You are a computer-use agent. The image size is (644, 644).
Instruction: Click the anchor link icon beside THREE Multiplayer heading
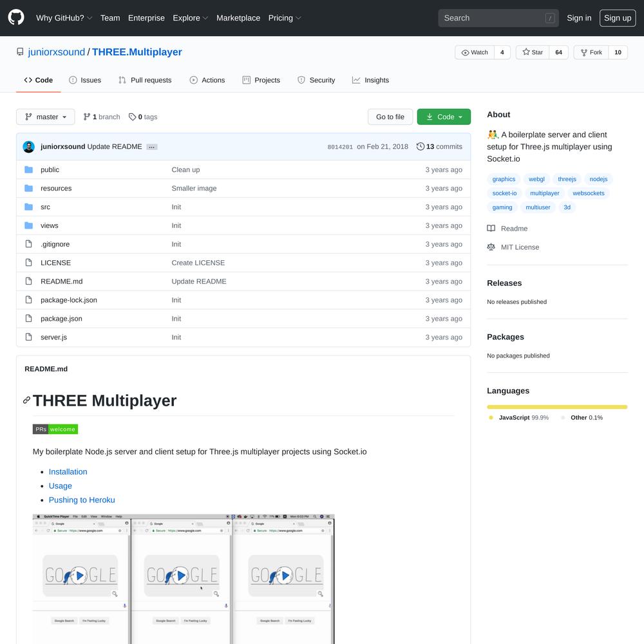[26, 400]
